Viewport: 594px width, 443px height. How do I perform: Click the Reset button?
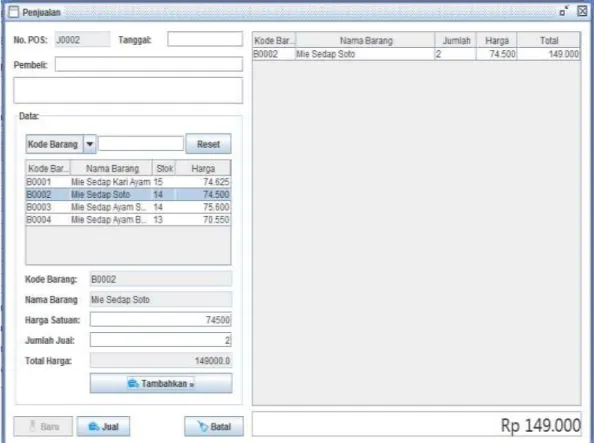tap(208, 144)
